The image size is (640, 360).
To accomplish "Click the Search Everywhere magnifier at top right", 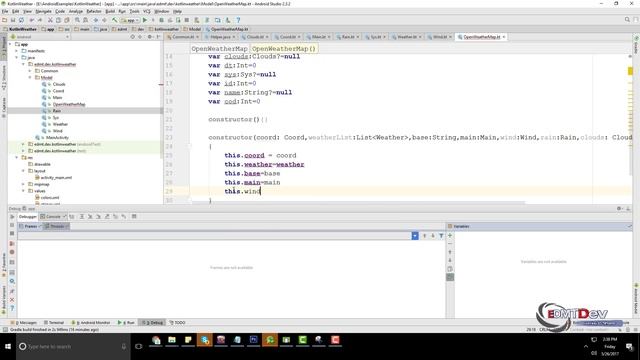I will coord(627,20).
